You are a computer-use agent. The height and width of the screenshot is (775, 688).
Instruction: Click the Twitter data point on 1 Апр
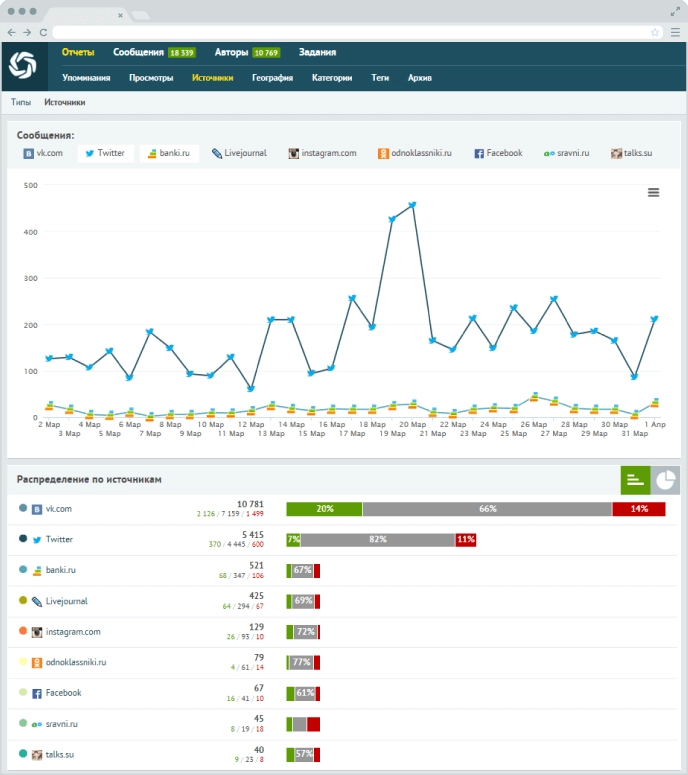pos(654,319)
